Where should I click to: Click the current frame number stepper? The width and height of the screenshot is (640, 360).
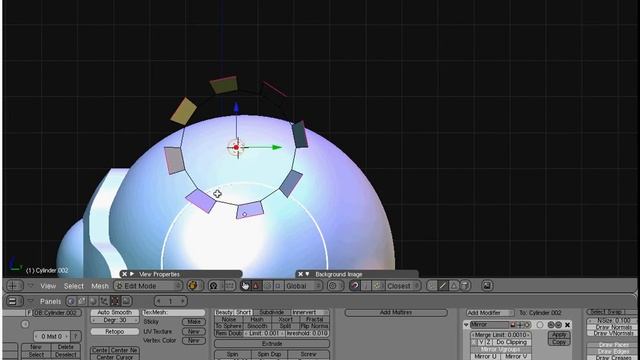pos(171,301)
